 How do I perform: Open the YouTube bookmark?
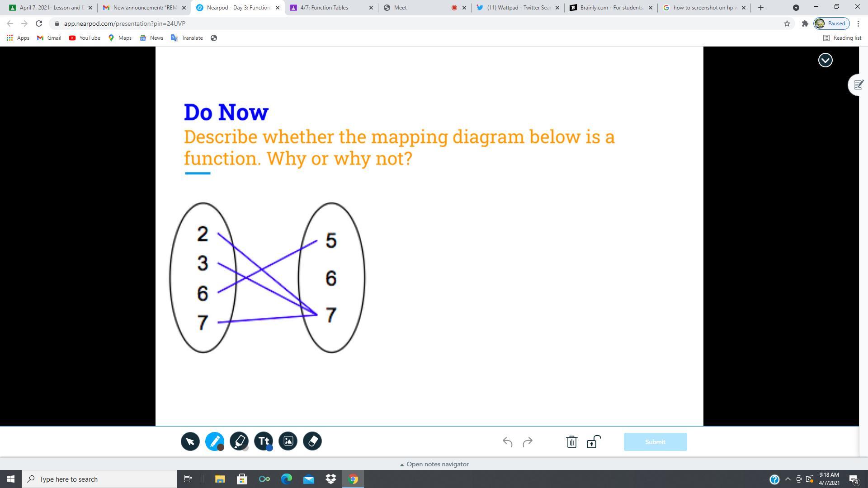(85, 38)
